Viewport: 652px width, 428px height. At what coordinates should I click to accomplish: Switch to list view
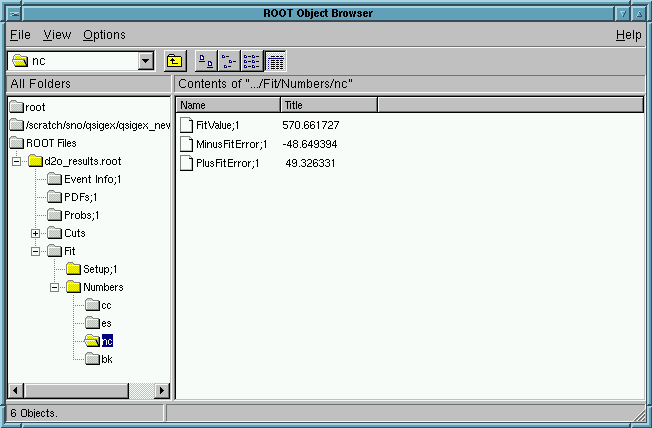(x=252, y=62)
